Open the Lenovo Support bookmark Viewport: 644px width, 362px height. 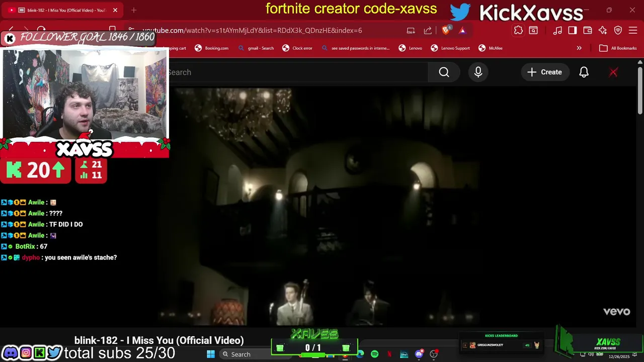[x=450, y=48]
